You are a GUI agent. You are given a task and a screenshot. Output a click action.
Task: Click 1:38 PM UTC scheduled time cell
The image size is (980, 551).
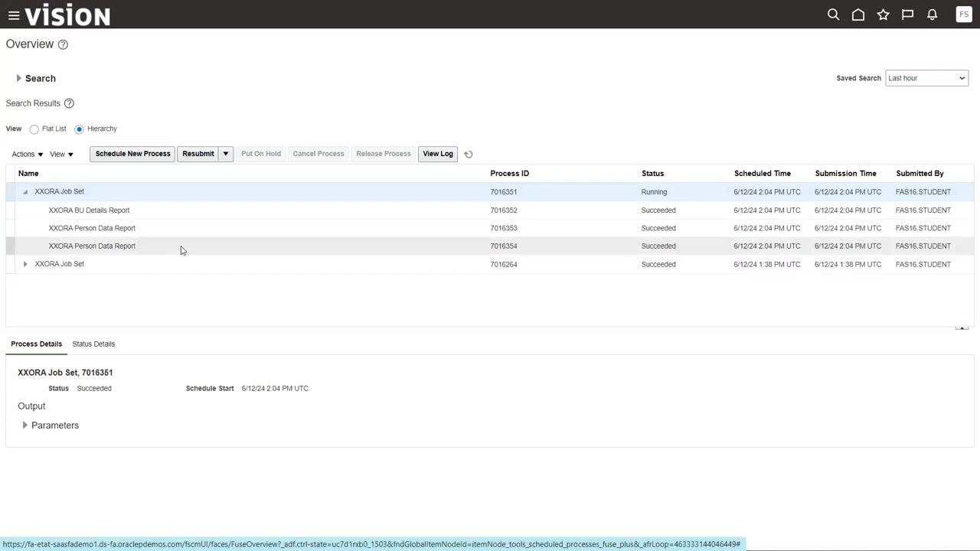767,265
